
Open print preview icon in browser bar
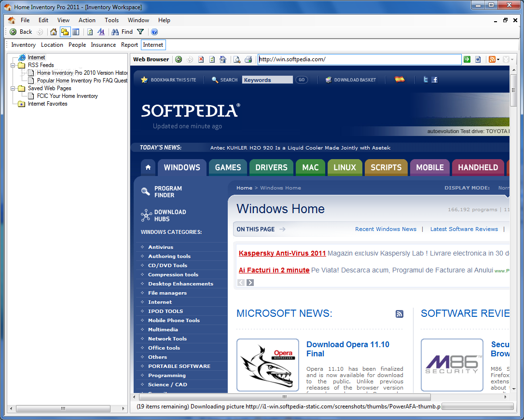point(237,59)
